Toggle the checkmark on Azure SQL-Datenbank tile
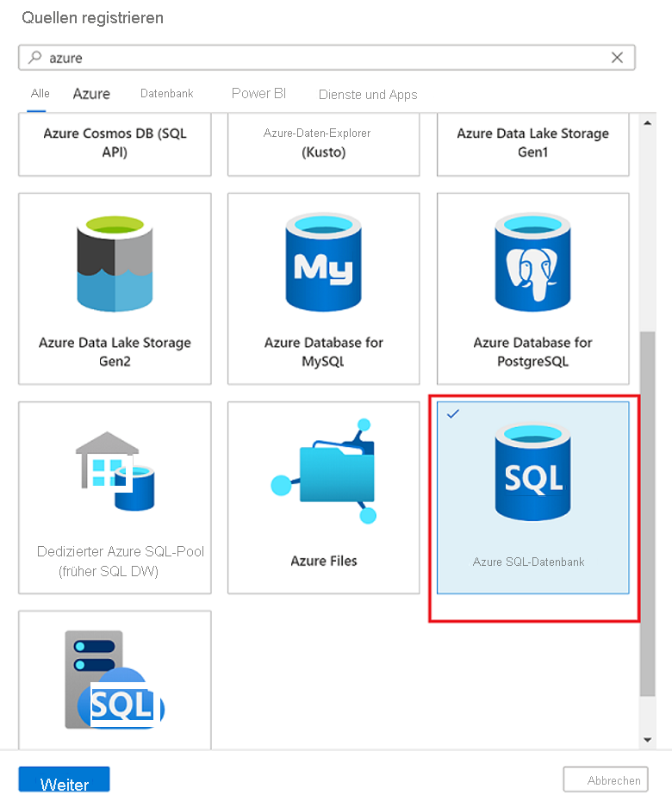Image resolution: width=672 pixels, height=801 pixels. coord(453,413)
